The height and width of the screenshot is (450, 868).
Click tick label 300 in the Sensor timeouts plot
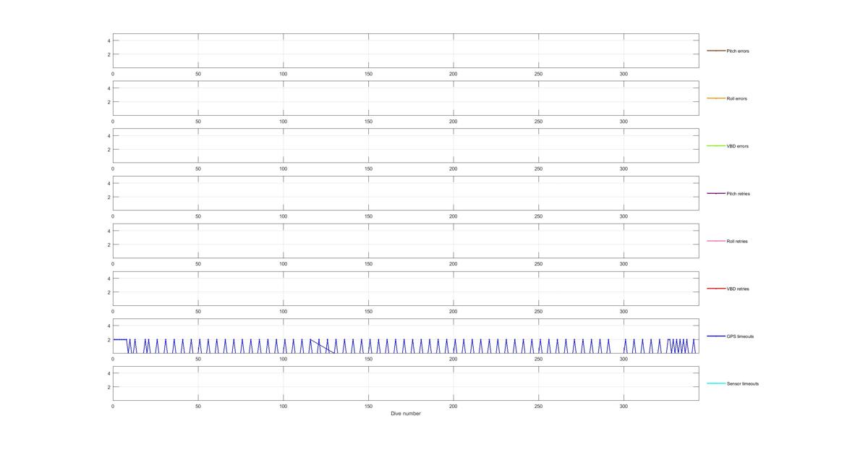coord(624,407)
